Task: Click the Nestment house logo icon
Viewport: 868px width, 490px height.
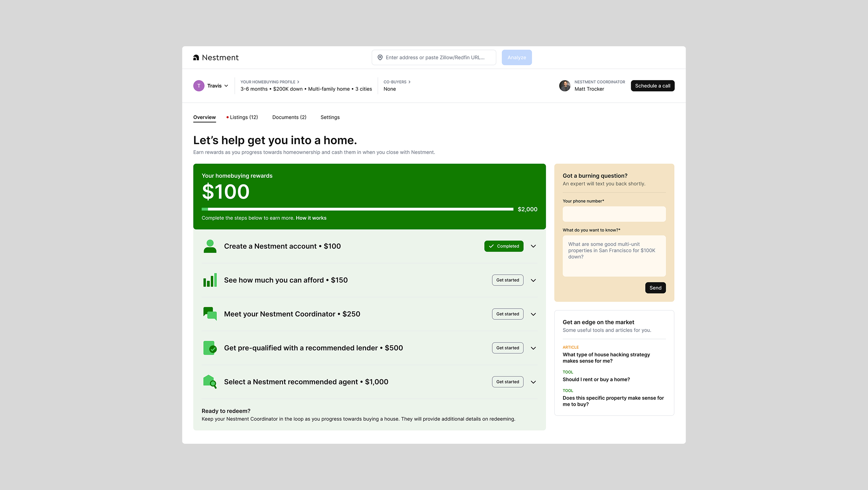Action: coord(196,57)
